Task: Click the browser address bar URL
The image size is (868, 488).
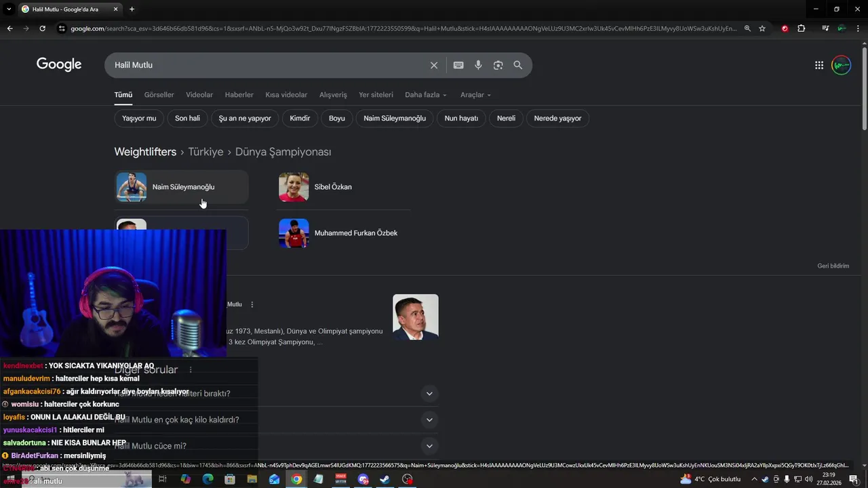Action: pos(403,28)
